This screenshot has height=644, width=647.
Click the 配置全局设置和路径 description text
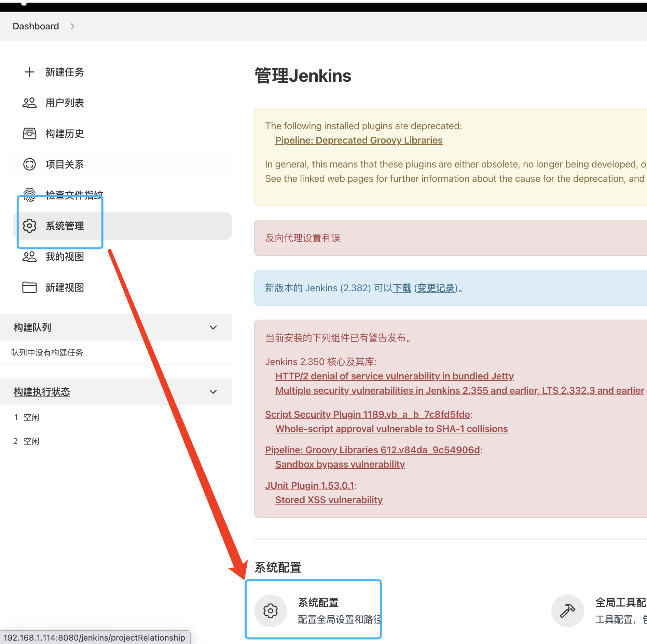click(340, 619)
